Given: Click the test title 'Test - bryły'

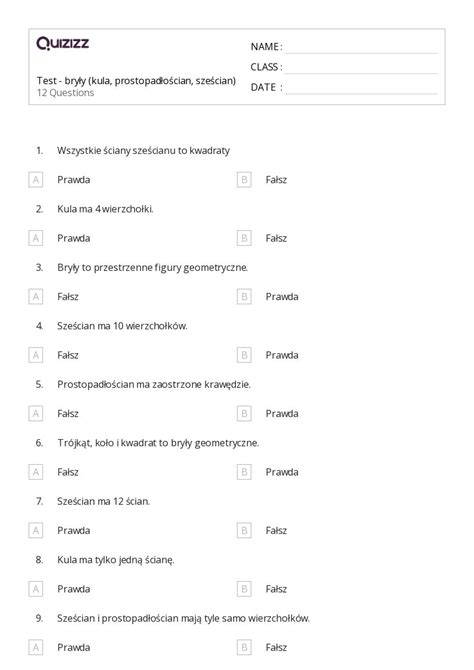Looking at the screenshot, I should 136,81.
